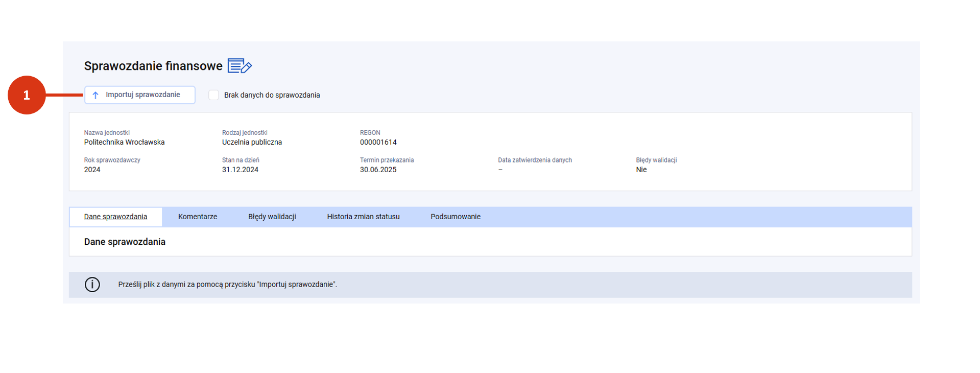Viewport: 980px width, 373px height.
Task: Click the value Uczelnia publiczna
Action: (252, 142)
